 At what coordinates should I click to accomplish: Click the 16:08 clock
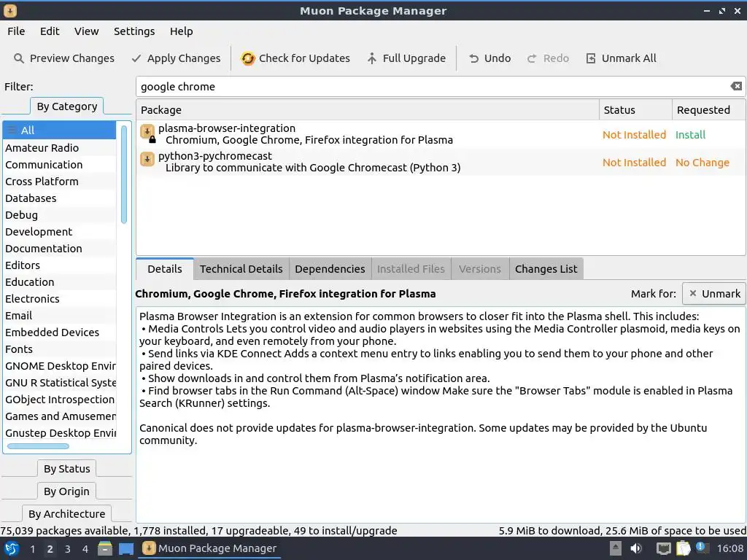pos(729,548)
